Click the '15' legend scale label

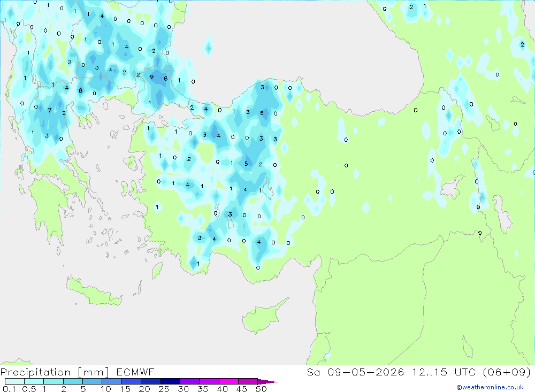coord(125,389)
